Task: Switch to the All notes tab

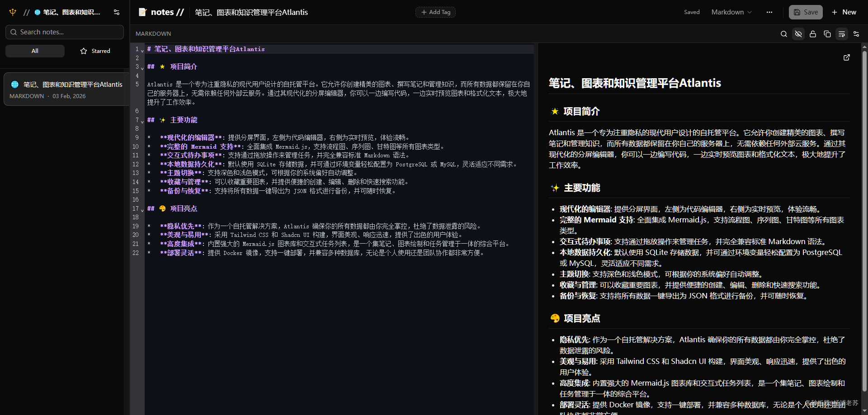Action: (35, 51)
